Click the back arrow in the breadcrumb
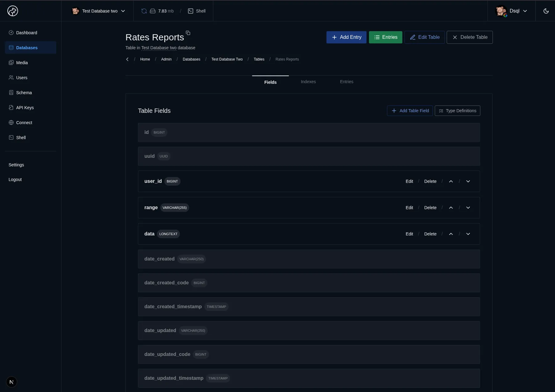 click(x=127, y=59)
